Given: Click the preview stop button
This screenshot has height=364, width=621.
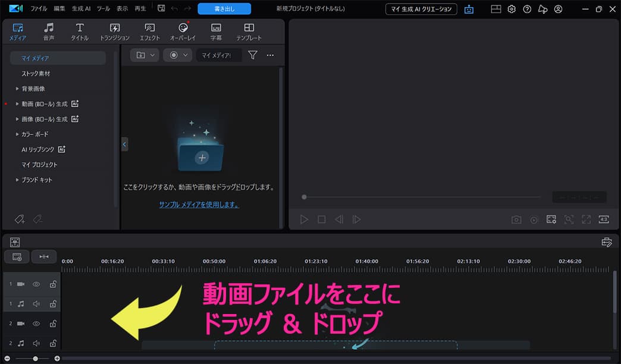Looking at the screenshot, I should [322, 219].
